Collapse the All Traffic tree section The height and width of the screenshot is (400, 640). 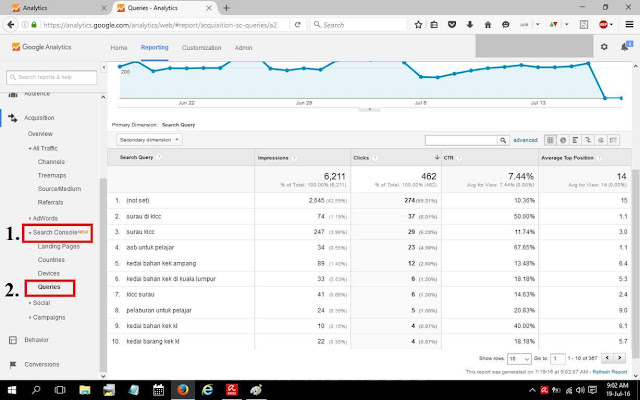click(x=30, y=149)
